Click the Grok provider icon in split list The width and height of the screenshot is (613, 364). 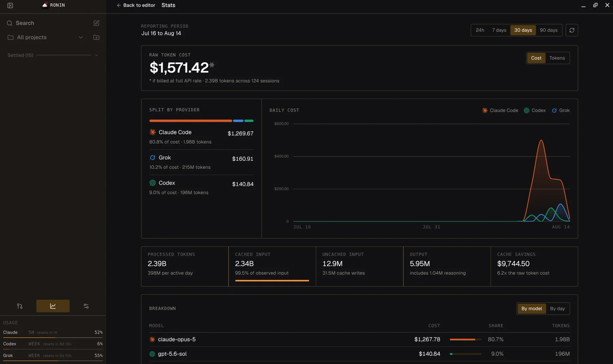tap(153, 158)
